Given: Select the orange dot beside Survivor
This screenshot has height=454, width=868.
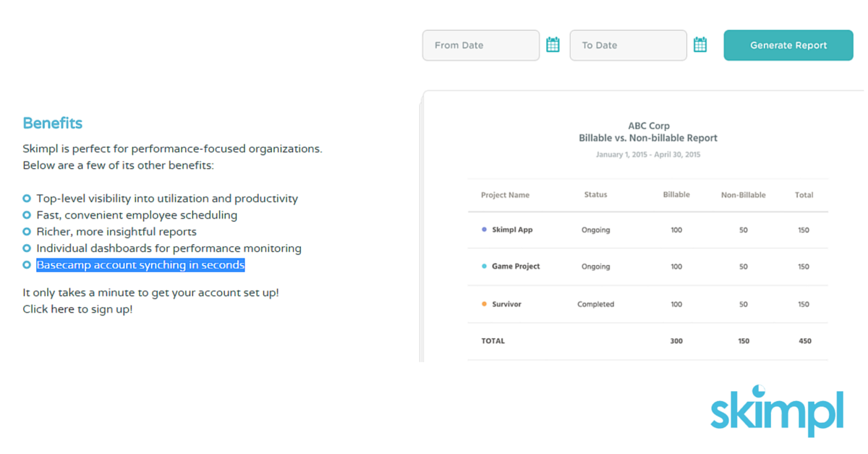Looking at the screenshot, I should pyautogui.click(x=483, y=303).
